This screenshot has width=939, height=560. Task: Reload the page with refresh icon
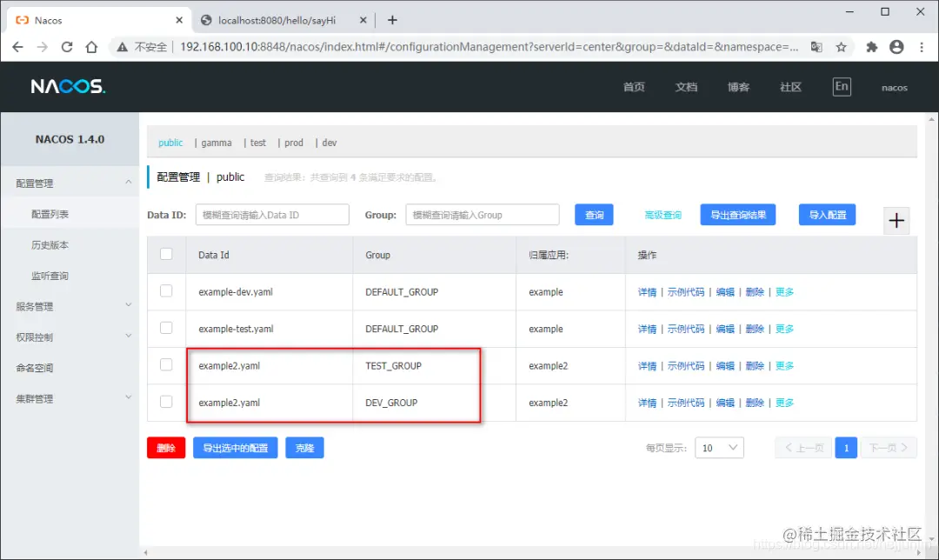point(66,47)
